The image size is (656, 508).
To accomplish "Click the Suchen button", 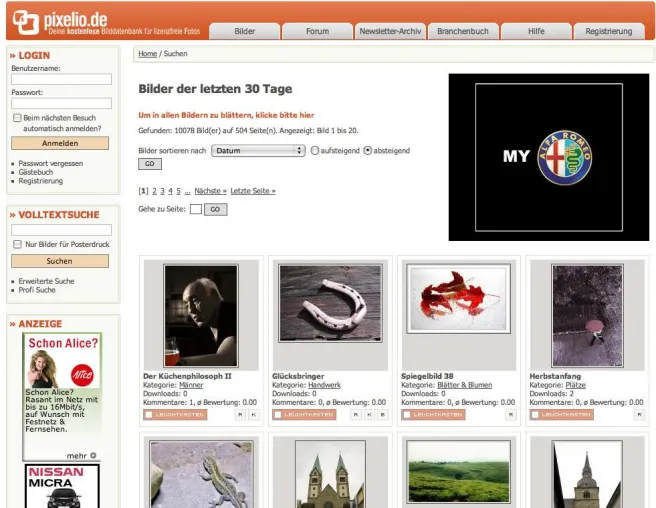I will coord(60,261).
